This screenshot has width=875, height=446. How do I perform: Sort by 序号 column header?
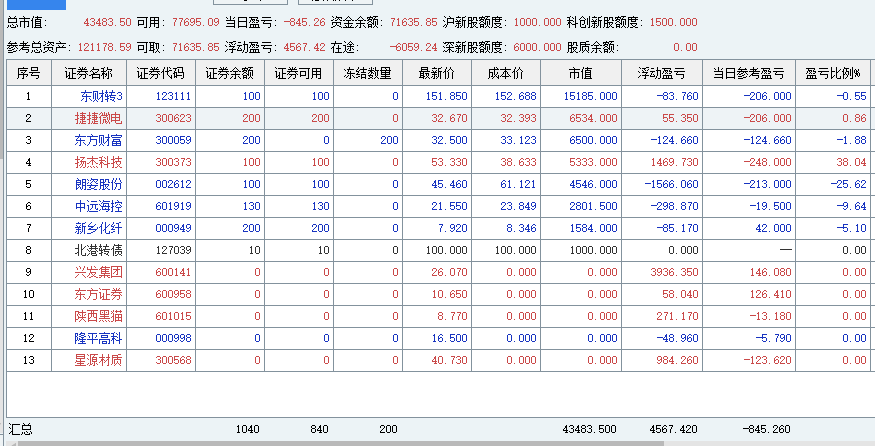pos(28,73)
